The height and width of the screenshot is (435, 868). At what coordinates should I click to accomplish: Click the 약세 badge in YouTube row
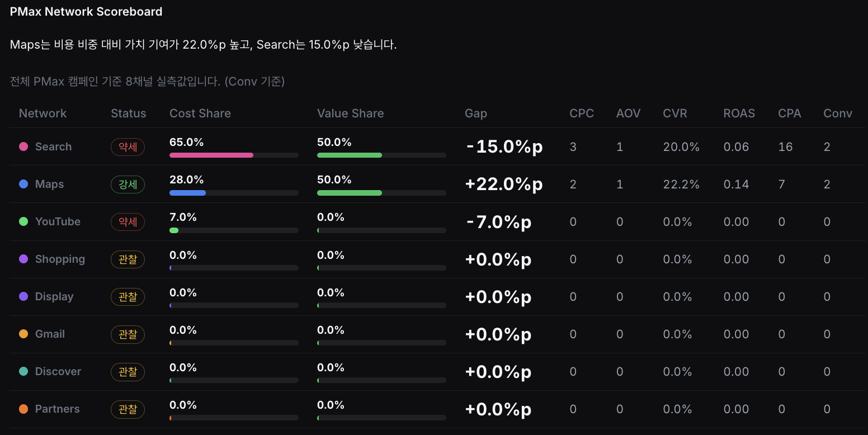pos(128,222)
